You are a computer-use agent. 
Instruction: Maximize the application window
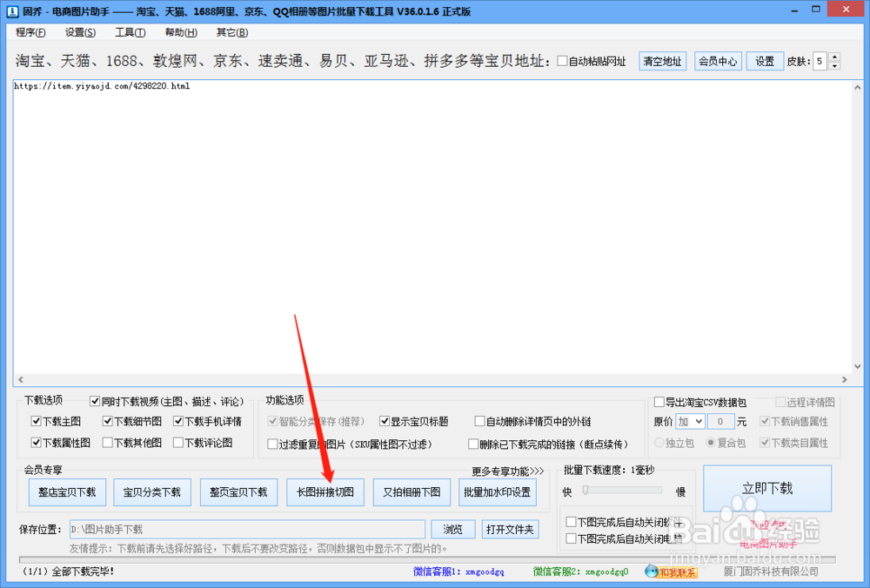pyautogui.click(x=816, y=10)
